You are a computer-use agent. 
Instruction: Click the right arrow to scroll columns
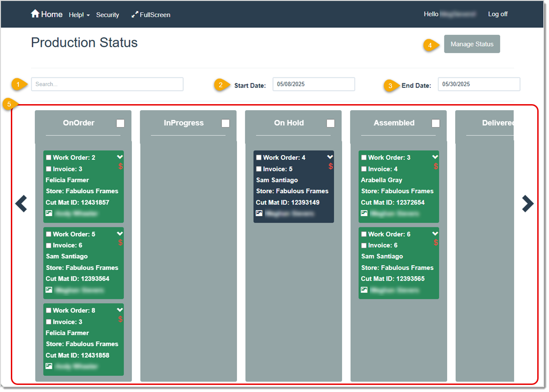[527, 204]
